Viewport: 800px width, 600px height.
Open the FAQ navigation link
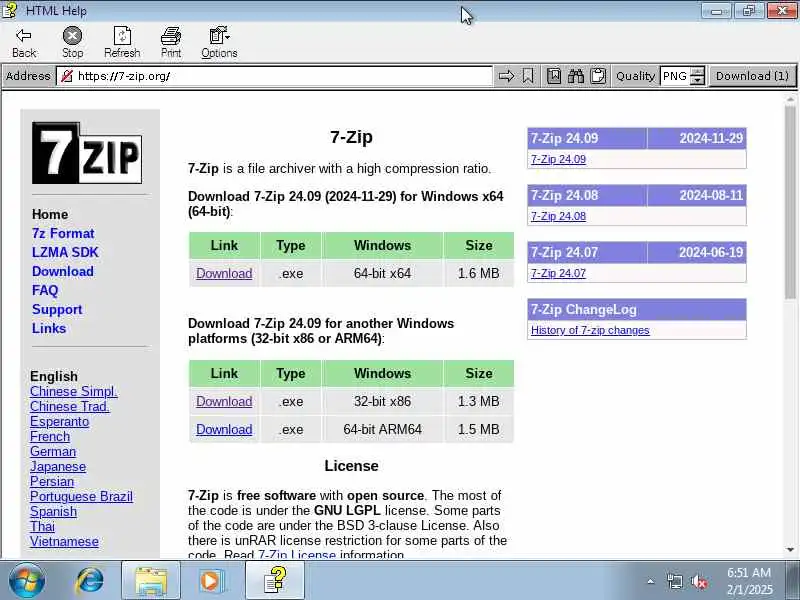(45, 290)
